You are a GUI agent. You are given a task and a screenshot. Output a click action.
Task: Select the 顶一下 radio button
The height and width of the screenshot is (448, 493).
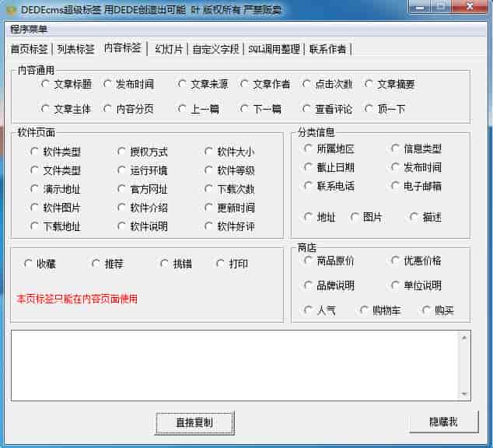385,109
